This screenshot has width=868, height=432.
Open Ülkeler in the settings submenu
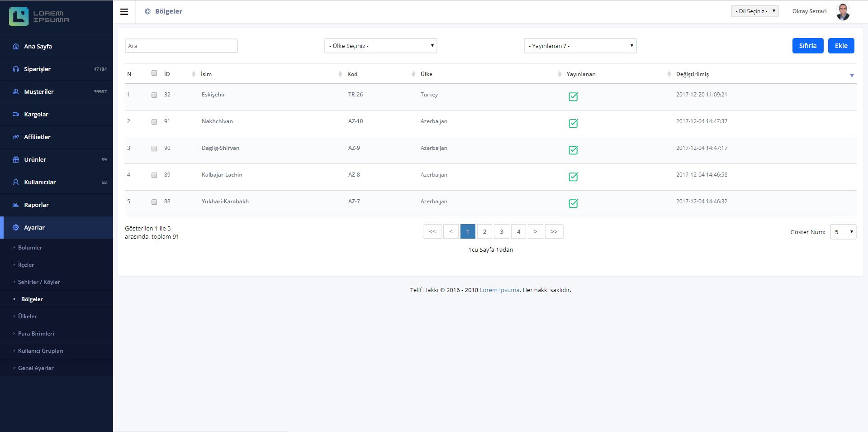coord(28,317)
